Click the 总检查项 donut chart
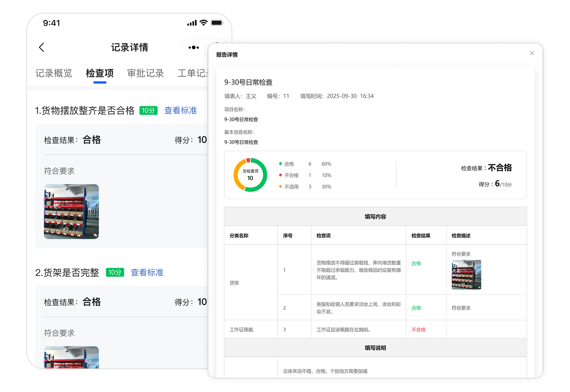Viewport: 570px width, 392px height. (x=250, y=175)
